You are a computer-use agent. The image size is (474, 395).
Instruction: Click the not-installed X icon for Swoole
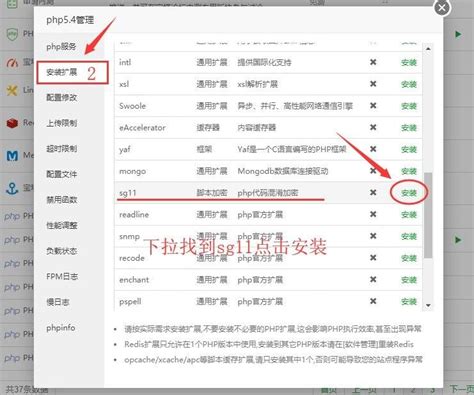pyautogui.click(x=373, y=106)
